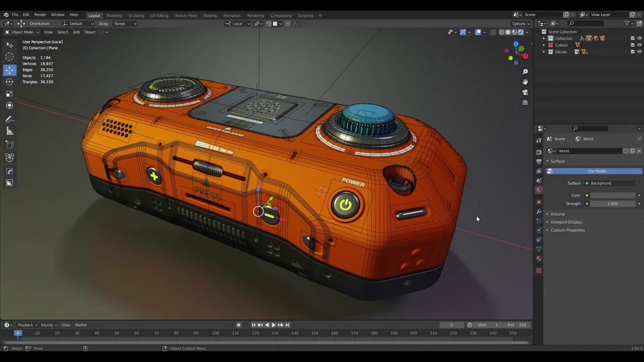This screenshot has height=362, width=644.
Task: Open the Material properties tab
Action: tap(539, 258)
